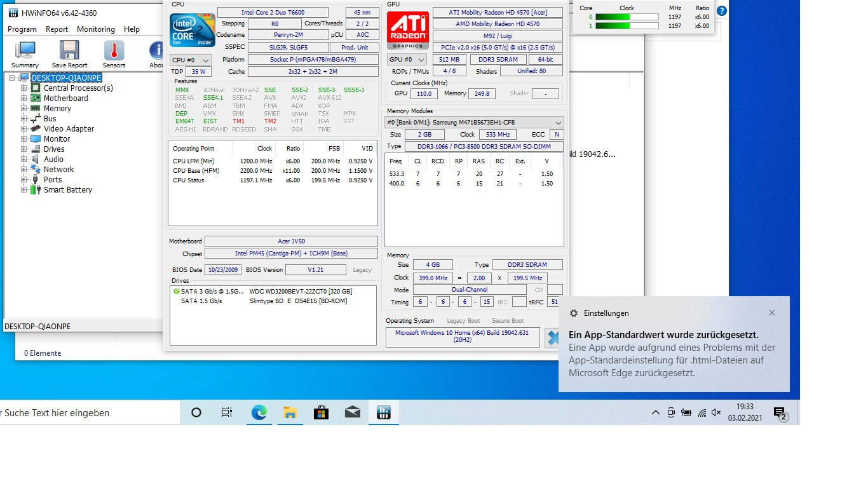Viewport: 868px width, 488px height.
Task: Show hidden tray icons chevron
Action: [x=656, y=412]
